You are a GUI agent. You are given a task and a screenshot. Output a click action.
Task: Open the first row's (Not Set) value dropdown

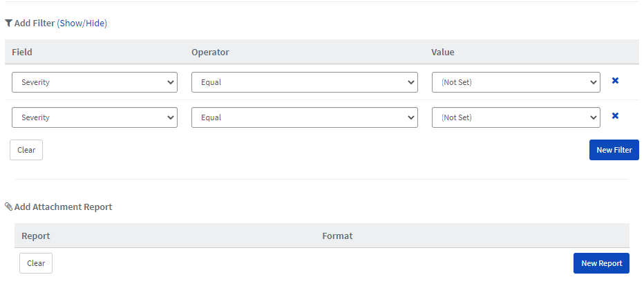coord(516,82)
